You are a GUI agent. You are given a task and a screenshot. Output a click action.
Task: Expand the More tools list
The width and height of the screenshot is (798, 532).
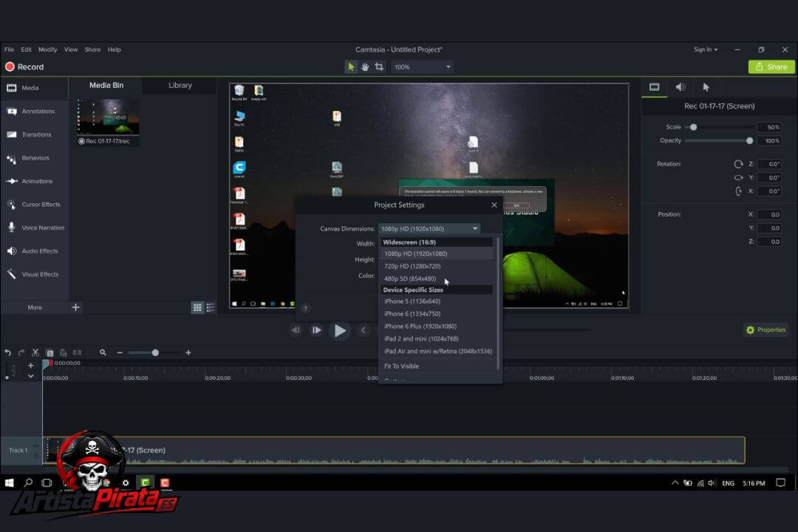coord(35,307)
